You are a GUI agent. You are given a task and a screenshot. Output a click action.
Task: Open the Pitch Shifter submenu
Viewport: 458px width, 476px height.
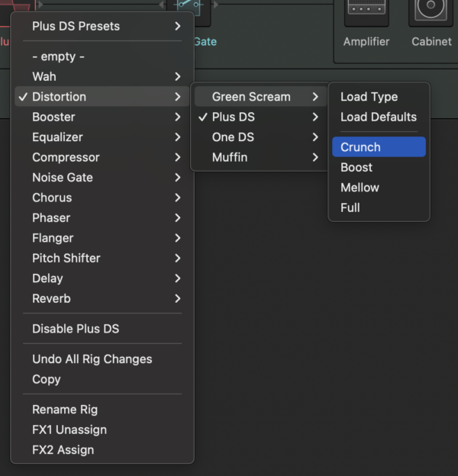click(102, 259)
